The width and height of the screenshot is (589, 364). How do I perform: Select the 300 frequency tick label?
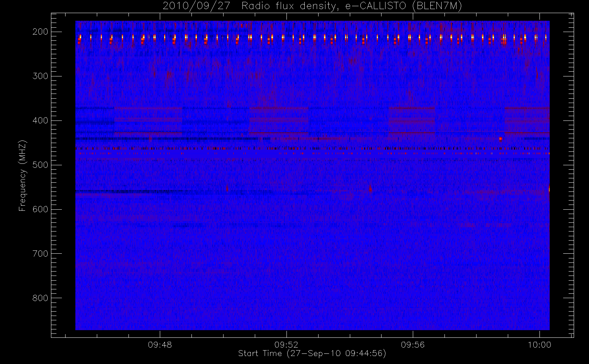coord(40,76)
